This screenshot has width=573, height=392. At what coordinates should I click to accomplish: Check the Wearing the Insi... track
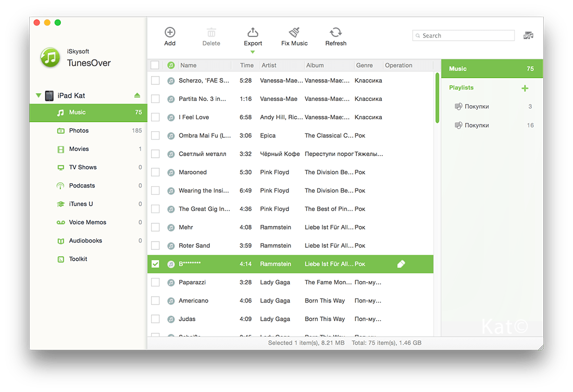[155, 191]
